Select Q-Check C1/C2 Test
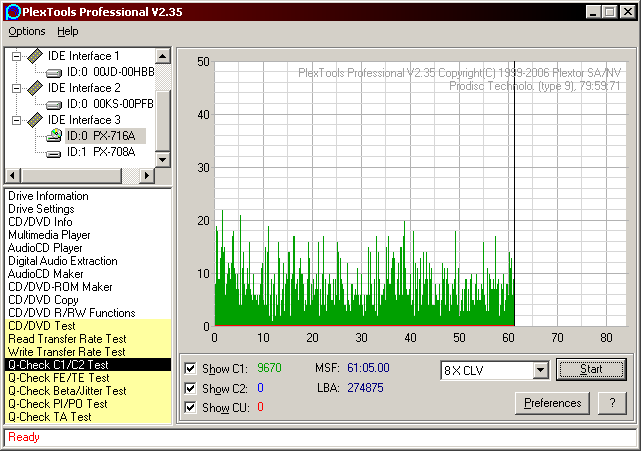Viewport: 641px width, 451px height. pos(88,365)
